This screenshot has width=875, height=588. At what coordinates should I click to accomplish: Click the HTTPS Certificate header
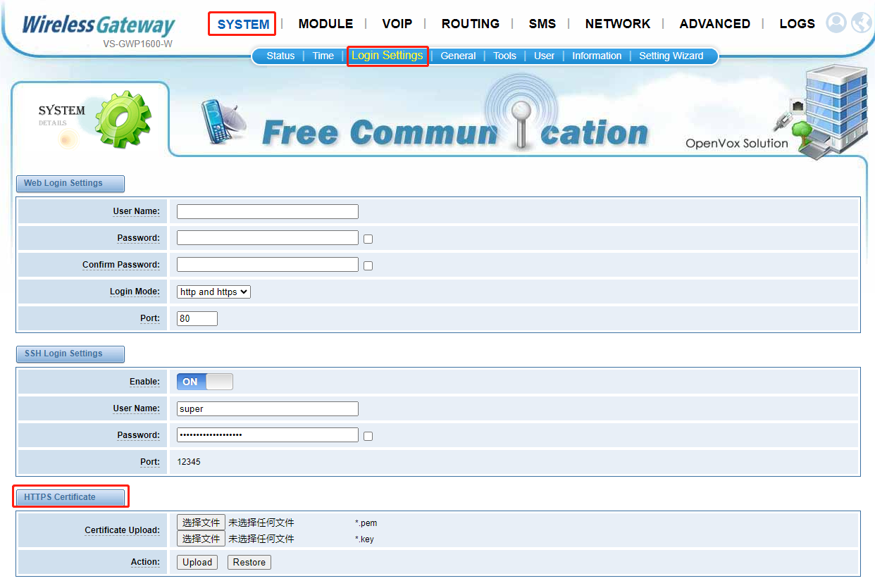[70, 497]
